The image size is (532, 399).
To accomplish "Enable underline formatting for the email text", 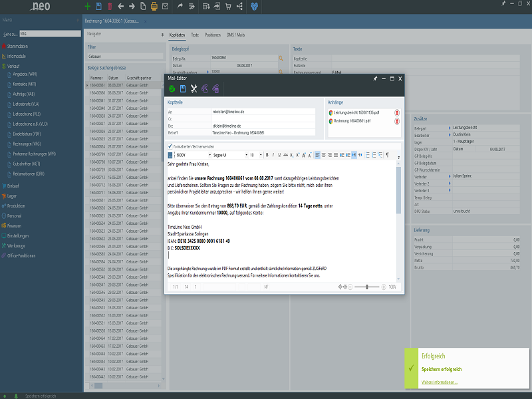I will click(x=279, y=154).
